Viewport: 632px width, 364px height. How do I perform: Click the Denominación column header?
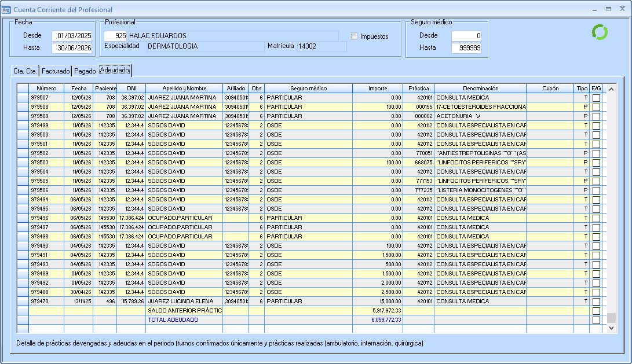coord(480,88)
